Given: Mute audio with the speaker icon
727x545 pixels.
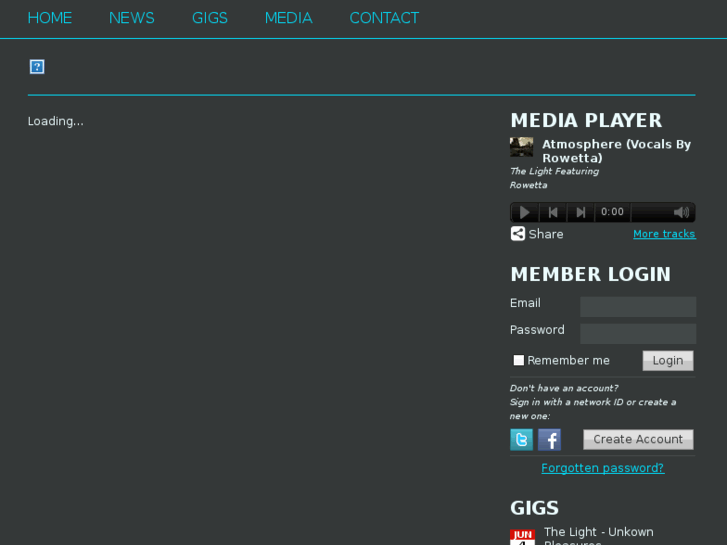Looking at the screenshot, I should [x=681, y=212].
